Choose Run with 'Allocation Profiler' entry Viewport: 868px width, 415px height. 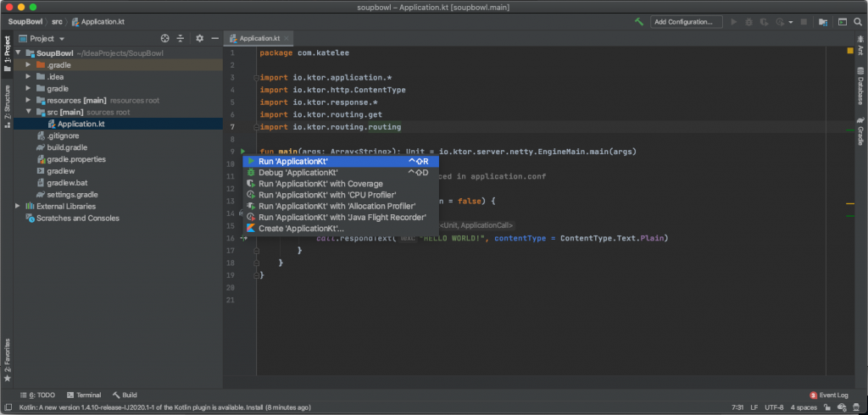pyautogui.click(x=341, y=206)
